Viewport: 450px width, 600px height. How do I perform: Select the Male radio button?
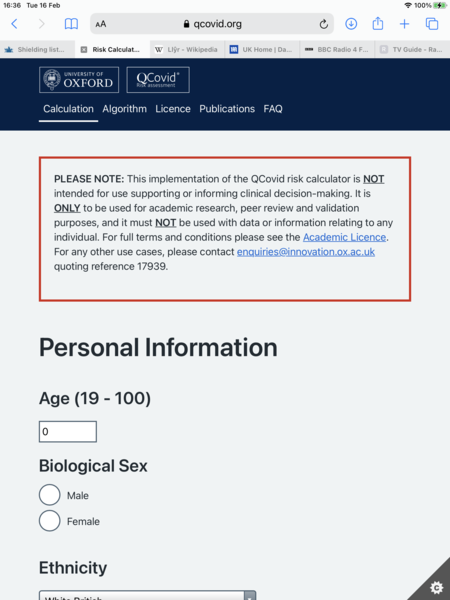(49, 495)
